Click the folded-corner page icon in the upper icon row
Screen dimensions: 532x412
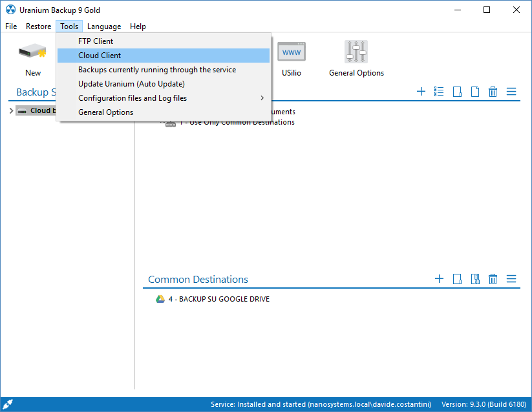point(475,92)
